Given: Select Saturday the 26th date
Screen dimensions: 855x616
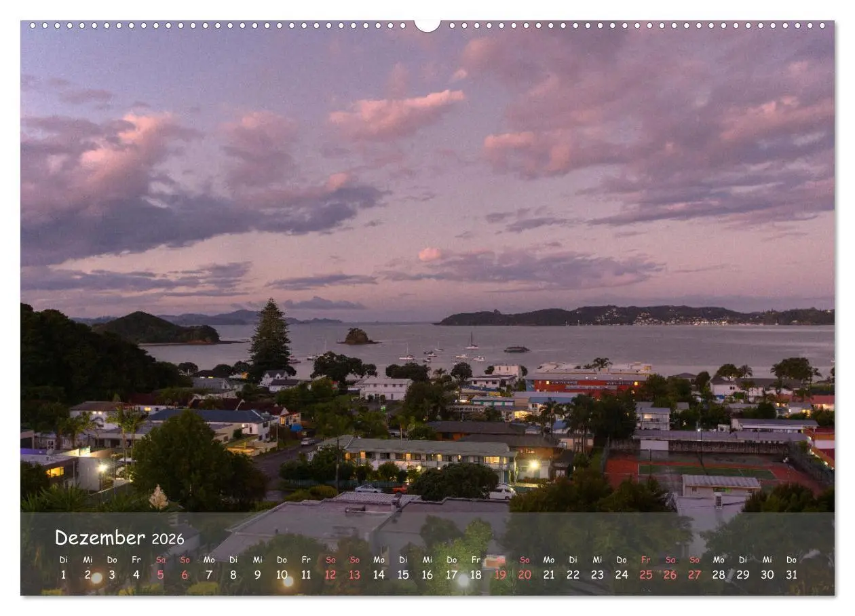Looking at the screenshot, I should pyautogui.click(x=670, y=575).
